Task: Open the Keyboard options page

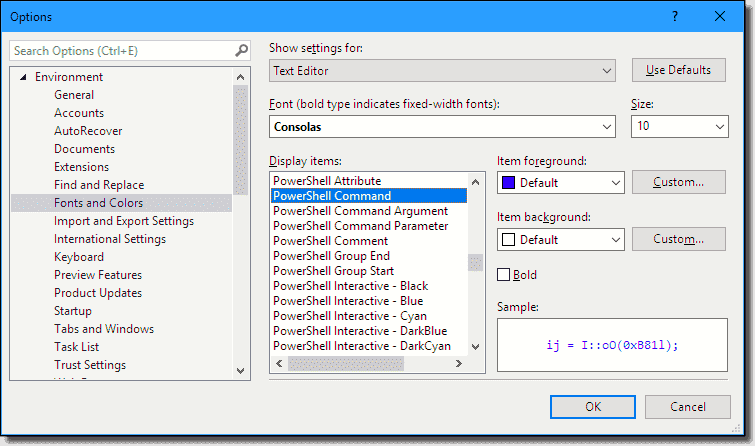Action: click(x=79, y=257)
